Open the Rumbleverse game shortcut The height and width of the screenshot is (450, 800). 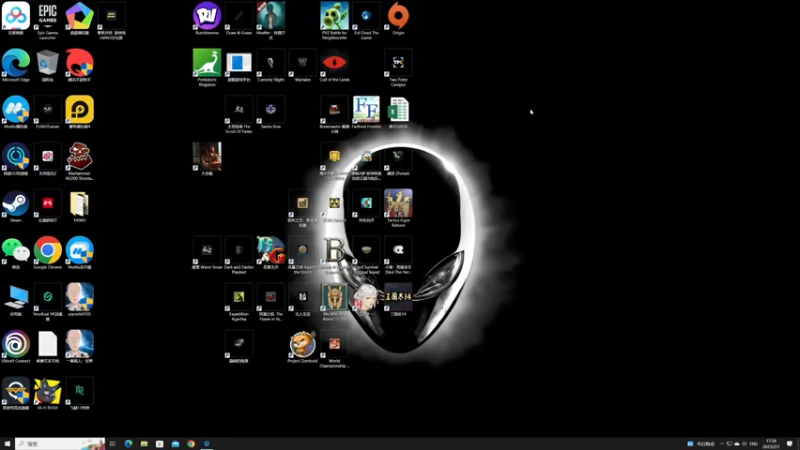(207, 16)
